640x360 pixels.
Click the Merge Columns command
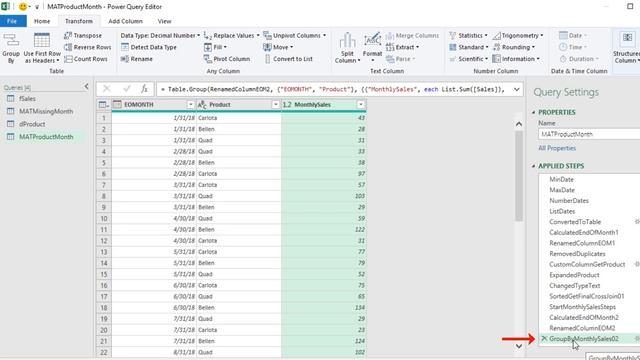[x=413, y=36]
